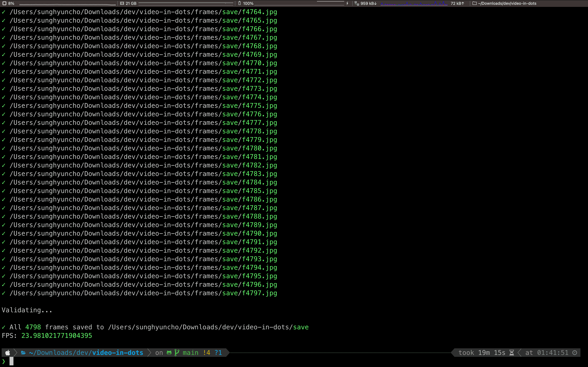Click the hourglass icon after 19m 15s
Viewport: 588px width, 367px height.
click(512, 353)
